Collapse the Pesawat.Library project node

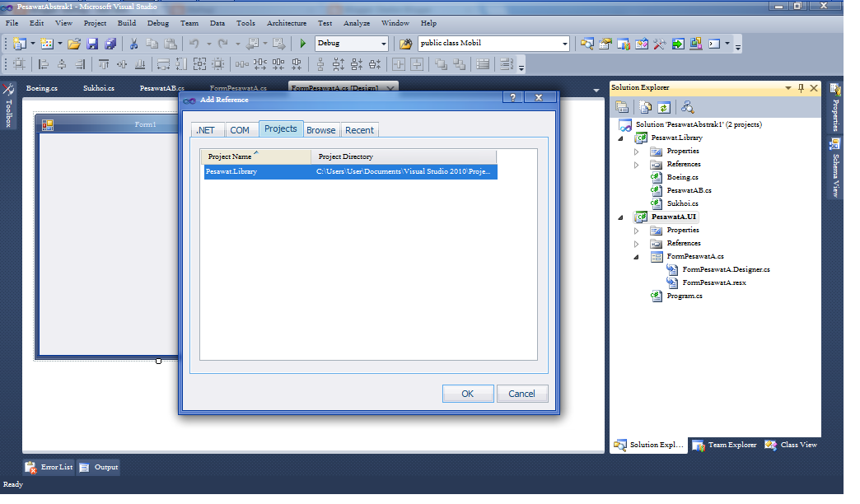coord(621,138)
